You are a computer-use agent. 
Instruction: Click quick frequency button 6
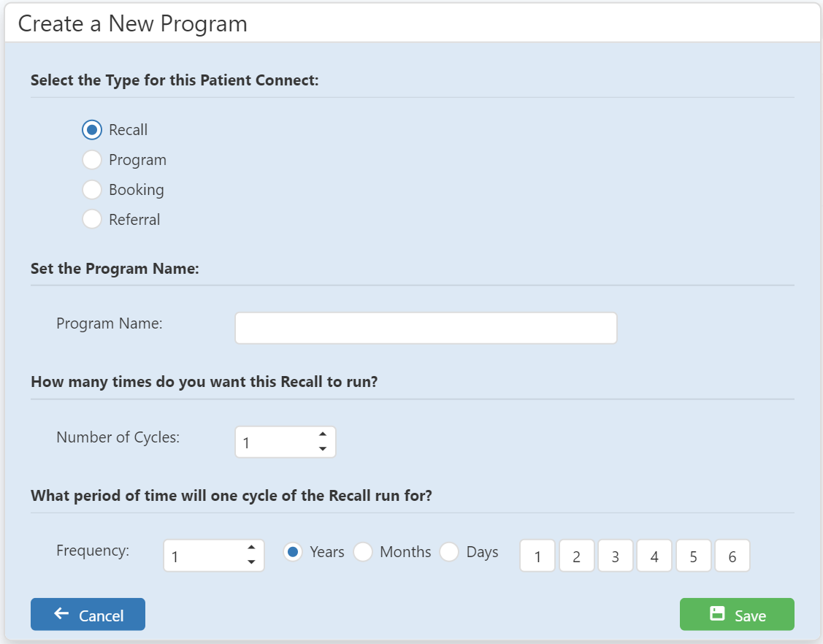(732, 556)
